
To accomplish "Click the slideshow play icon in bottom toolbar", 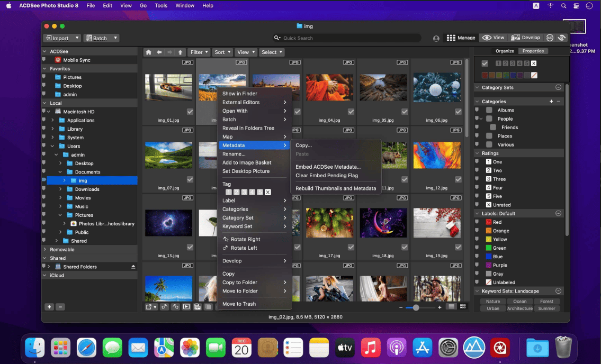I will (x=186, y=306).
